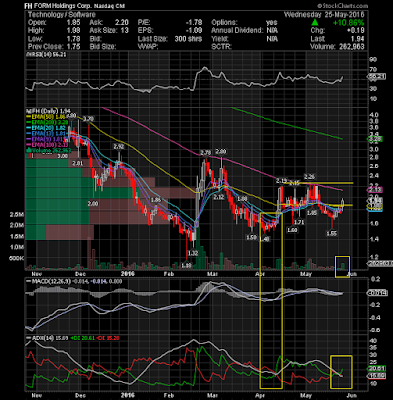Click the High price value 1.98
Viewport: 393px width, 400px height.
[73, 31]
